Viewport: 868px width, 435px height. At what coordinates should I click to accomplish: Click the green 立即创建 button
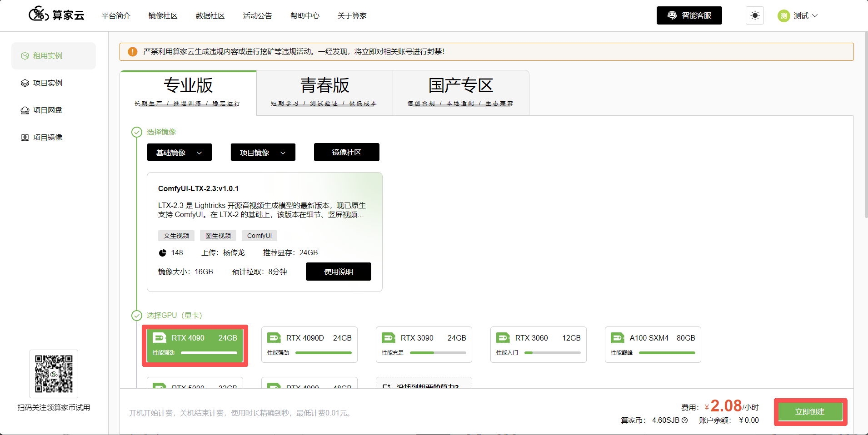811,412
